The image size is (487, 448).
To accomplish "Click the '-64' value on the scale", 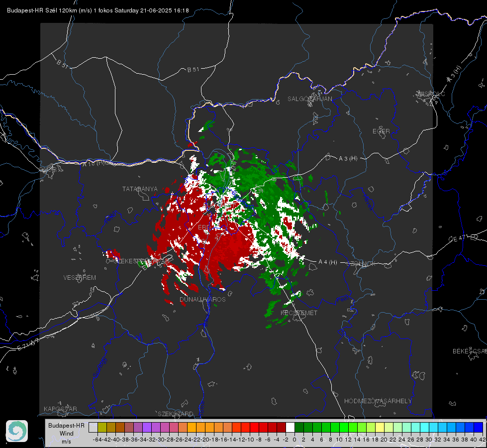I will pos(97,440).
